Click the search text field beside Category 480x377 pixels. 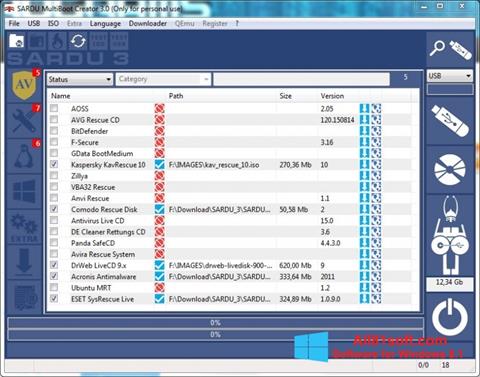[x=301, y=79]
